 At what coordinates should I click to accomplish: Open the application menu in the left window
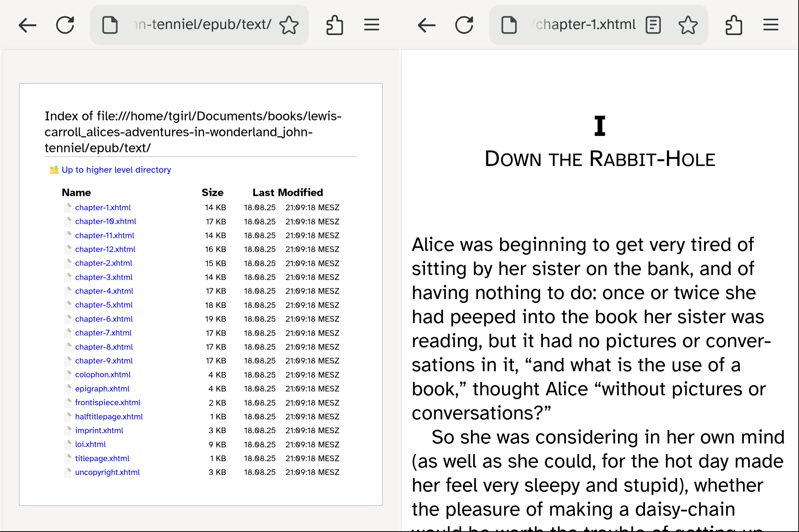(x=371, y=25)
